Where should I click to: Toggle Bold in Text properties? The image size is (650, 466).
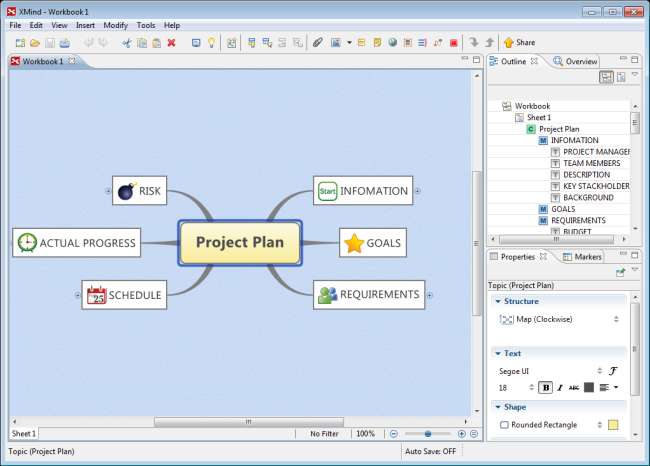(546, 388)
